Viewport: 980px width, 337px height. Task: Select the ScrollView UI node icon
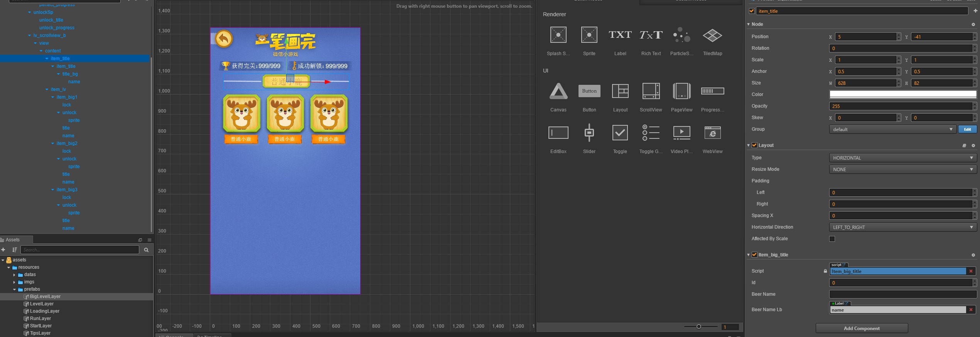click(x=651, y=91)
